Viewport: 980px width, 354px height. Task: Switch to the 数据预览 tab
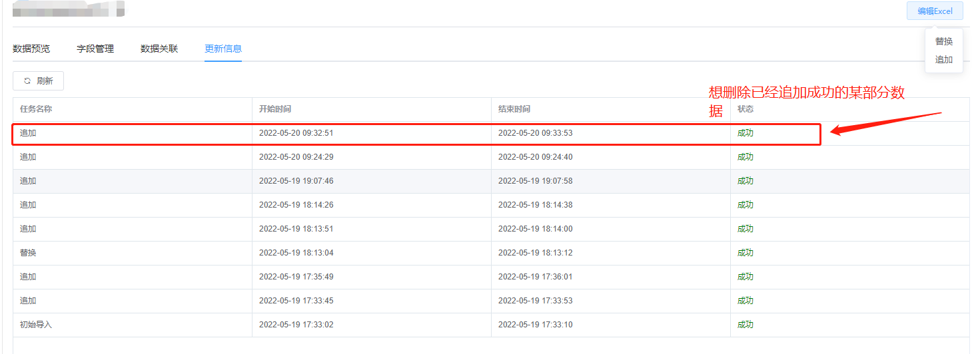31,49
